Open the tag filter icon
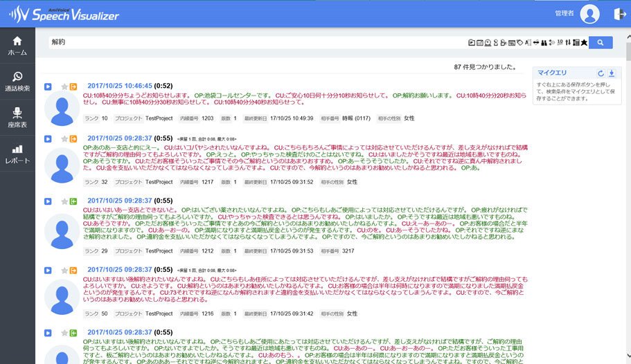Viewport: 631px width, 364px height. pyautogui.click(x=520, y=42)
